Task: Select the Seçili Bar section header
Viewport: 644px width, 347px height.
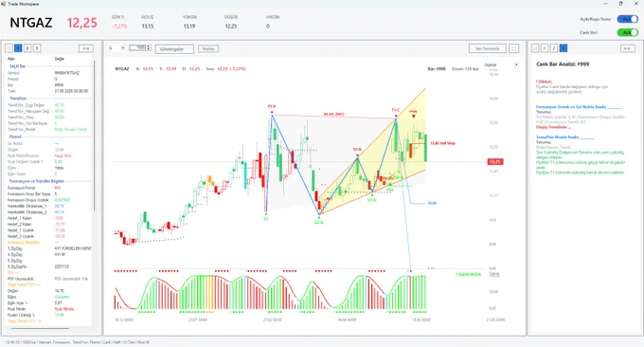Action: tap(18, 66)
